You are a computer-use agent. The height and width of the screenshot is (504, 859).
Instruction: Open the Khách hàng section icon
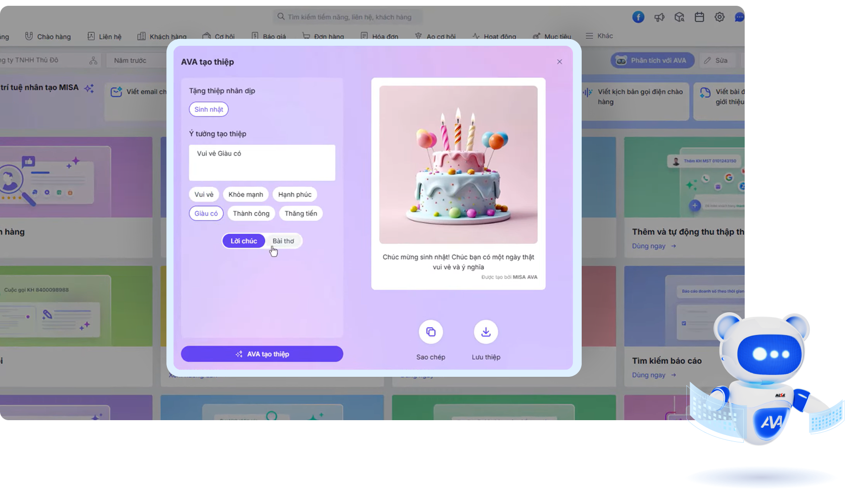coord(142,36)
